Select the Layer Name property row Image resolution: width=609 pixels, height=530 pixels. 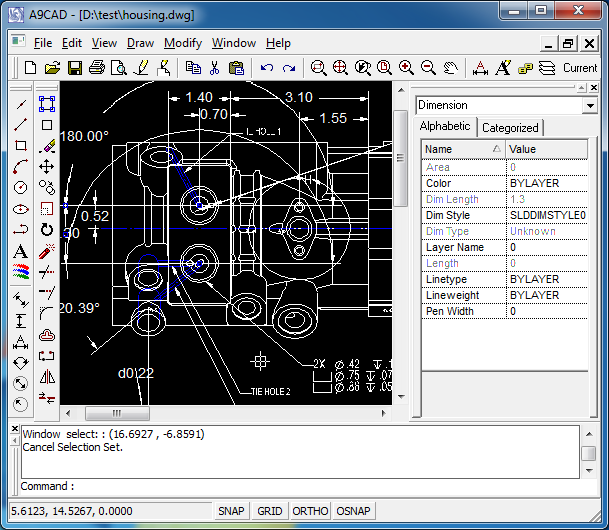click(505, 247)
